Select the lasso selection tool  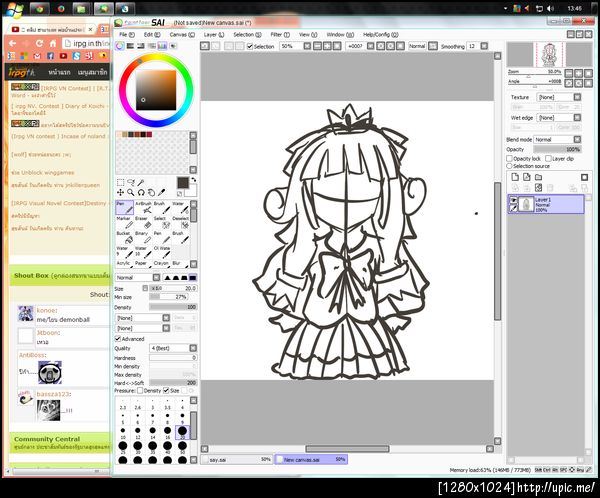pos(131,183)
